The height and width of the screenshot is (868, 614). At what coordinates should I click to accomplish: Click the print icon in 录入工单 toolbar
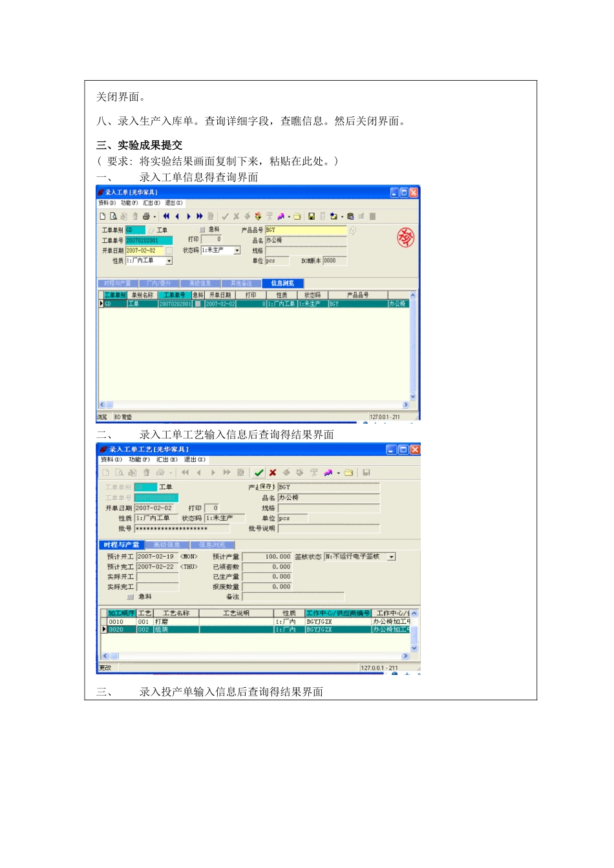coord(147,216)
